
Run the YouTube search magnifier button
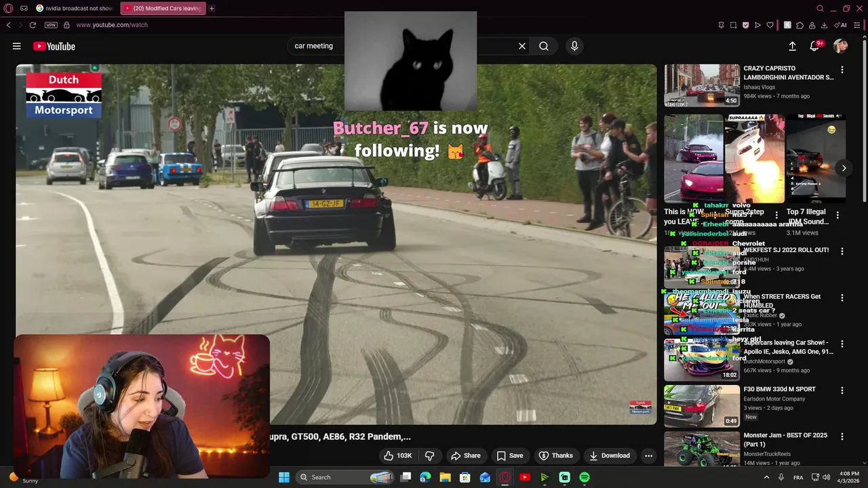coord(544,46)
